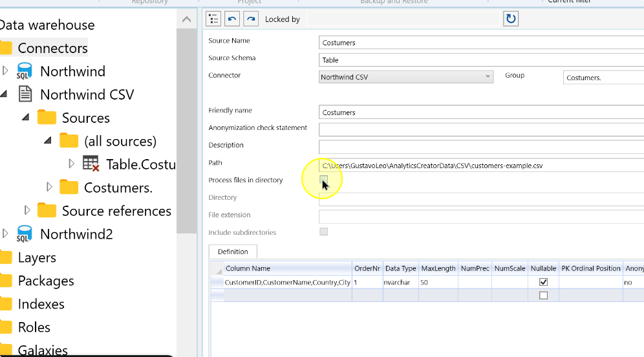Expand the Costumers. group node
Viewport: 644px width, 357px height.
[49, 187]
